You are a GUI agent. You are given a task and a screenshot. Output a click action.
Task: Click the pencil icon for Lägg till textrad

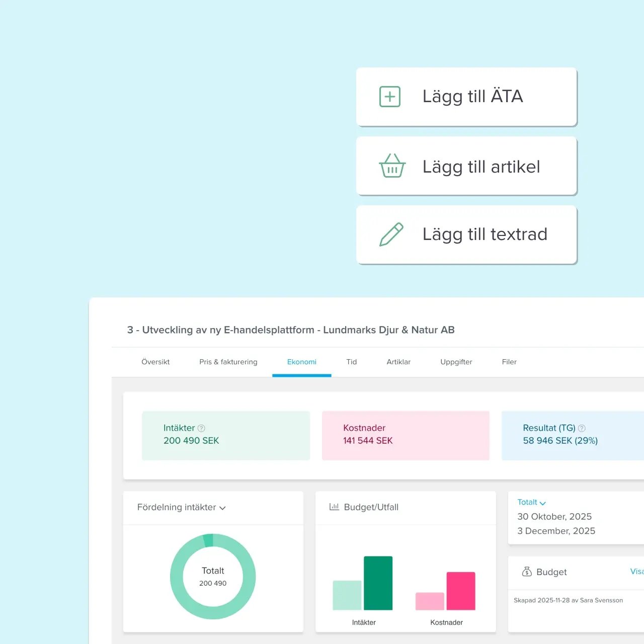click(391, 234)
